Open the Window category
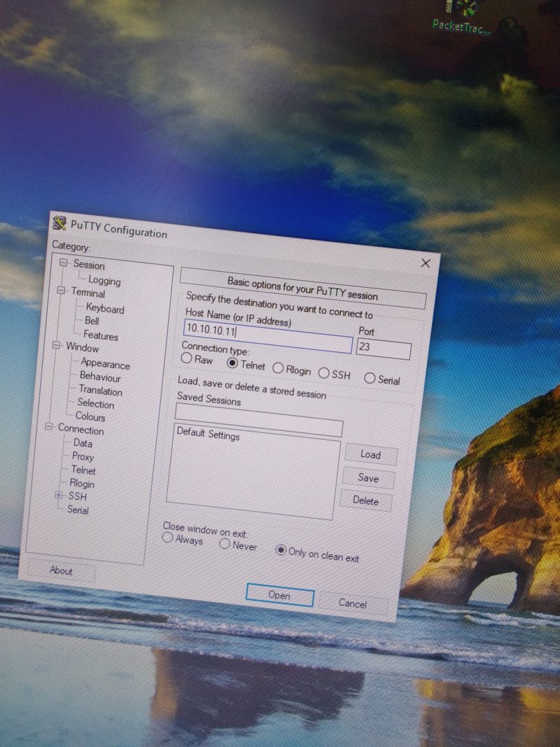 coord(82,347)
